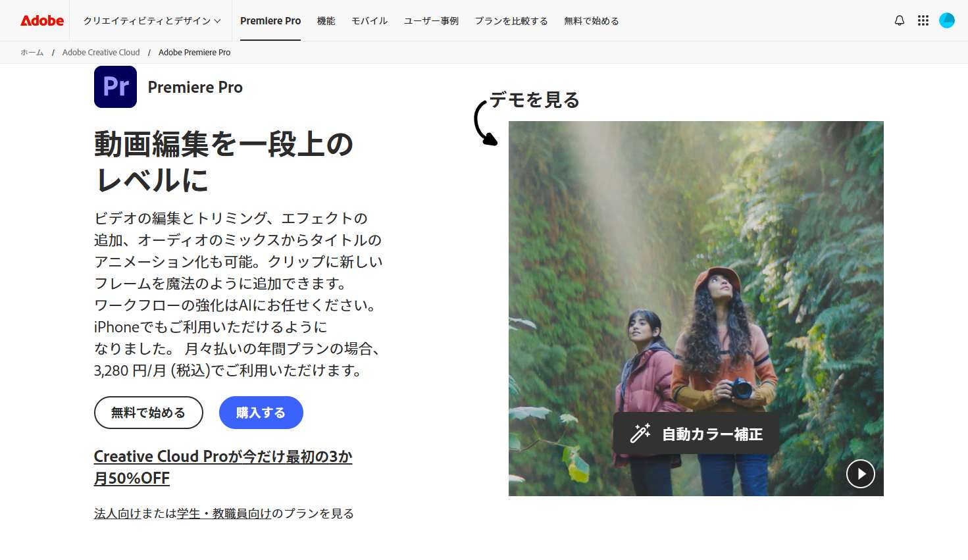This screenshot has width=968, height=560.
Task: Click the Premiere Pro product title text
Action: pos(195,88)
